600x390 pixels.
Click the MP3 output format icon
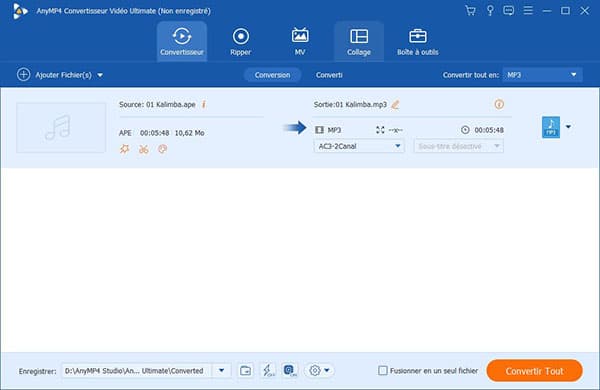pos(551,127)
